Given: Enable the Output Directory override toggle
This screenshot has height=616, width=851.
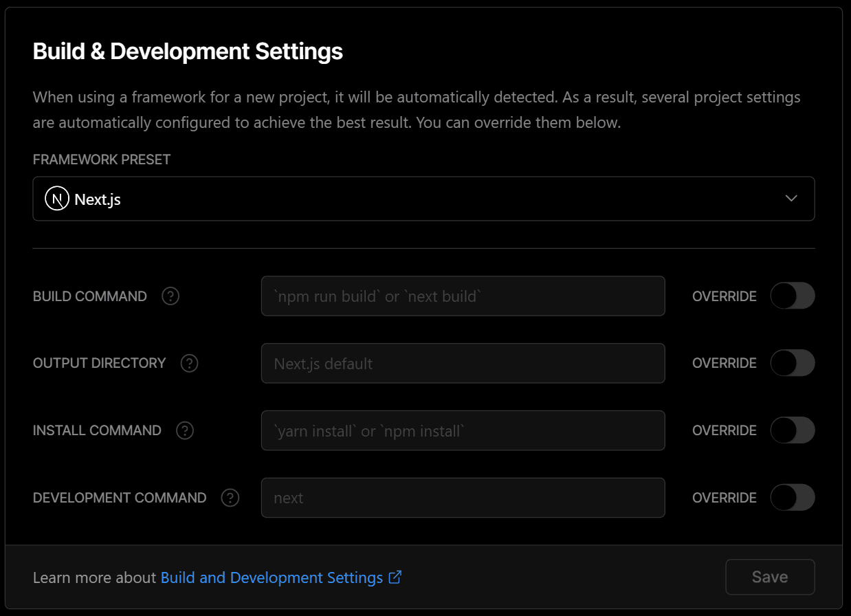Looking at the screenshot, I should [793, 363].
